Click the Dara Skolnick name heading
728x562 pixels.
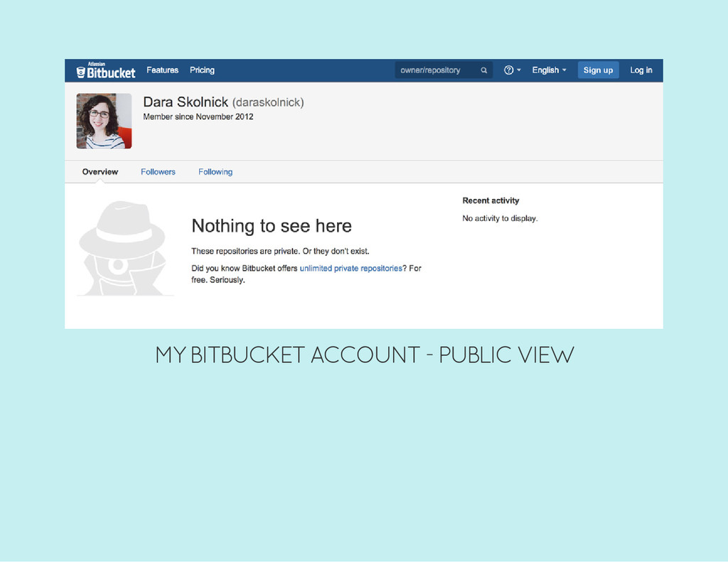pos(186,102)
